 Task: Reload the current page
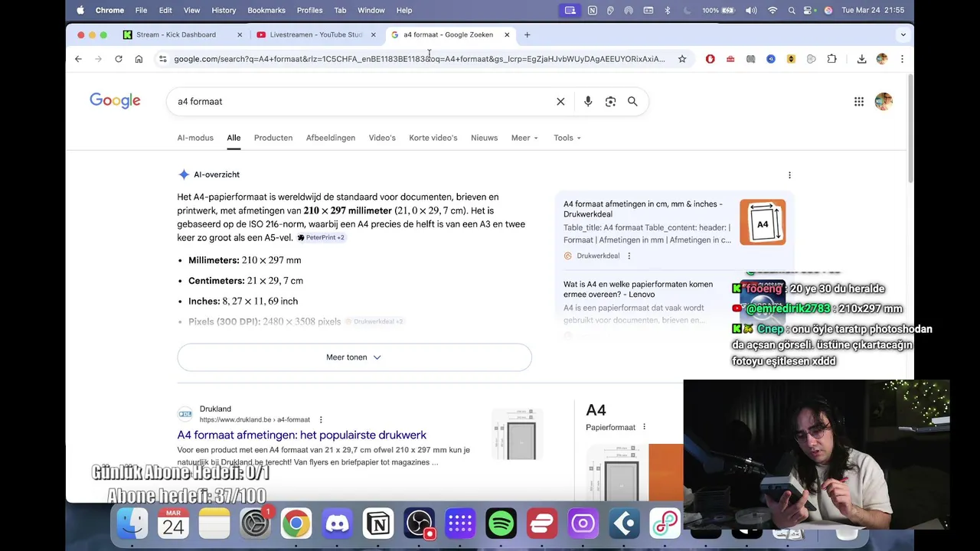click(x=119, y=59)
